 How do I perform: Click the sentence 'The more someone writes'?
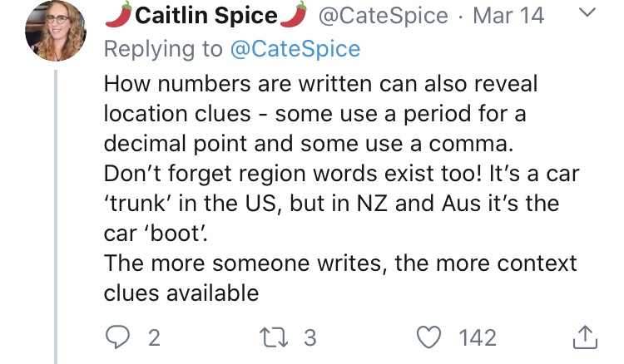pyautogui.click(x=245, y=263)
